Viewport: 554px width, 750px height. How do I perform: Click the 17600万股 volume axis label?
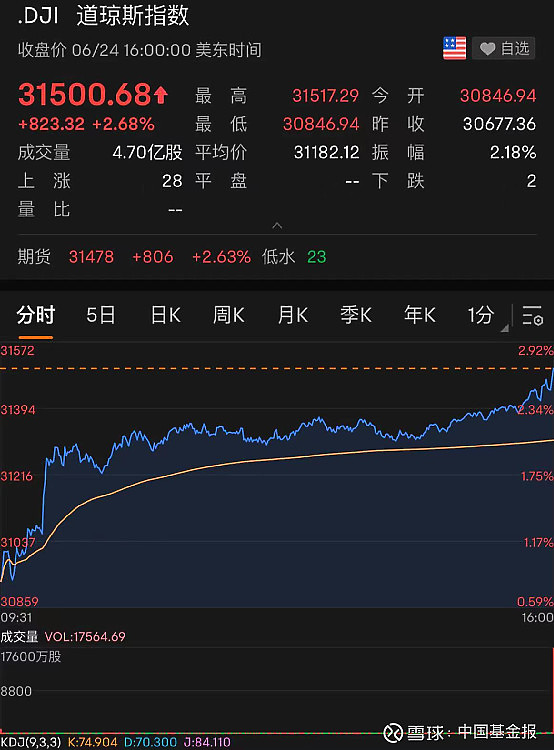pos(31,657)
